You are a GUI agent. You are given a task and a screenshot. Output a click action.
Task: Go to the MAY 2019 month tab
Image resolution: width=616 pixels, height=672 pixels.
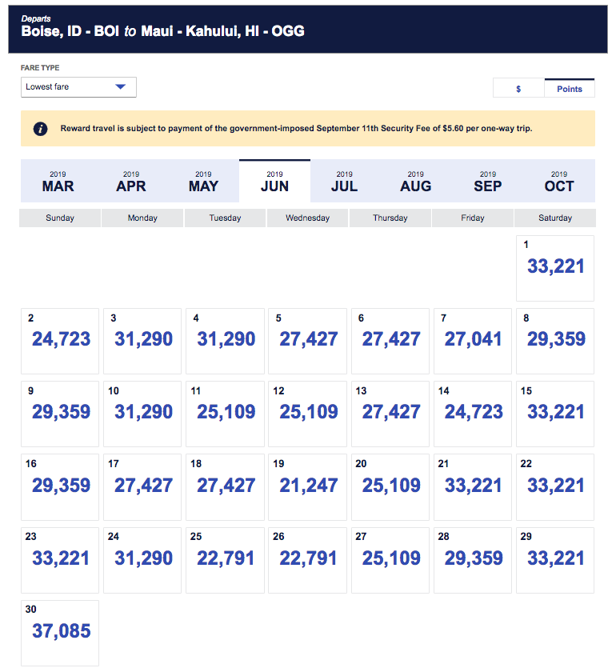click(203, 181)
